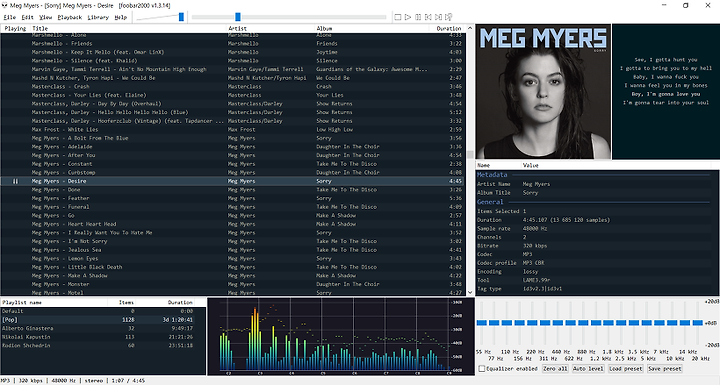Select track Meg Myers - Adelaide
Screen dimensions: 720x385
click(232, 147)
